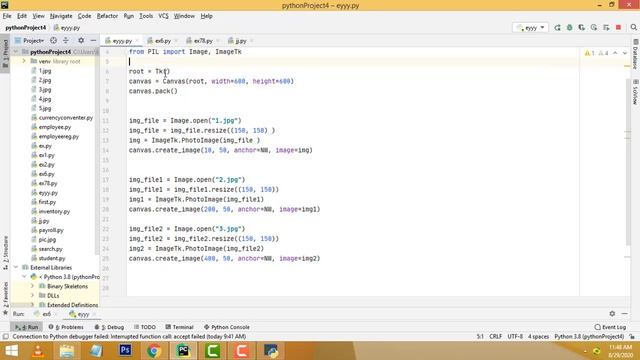Click the warnings indicator in editor corner
Viewport: 640px width, 360px height.
(x=596, y=53)
